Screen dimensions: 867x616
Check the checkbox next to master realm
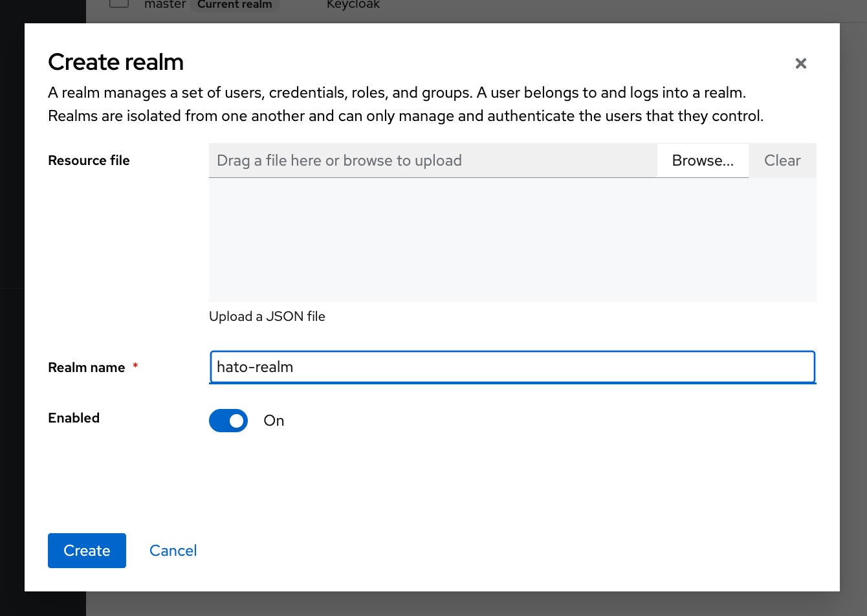(x=118, y=3)
